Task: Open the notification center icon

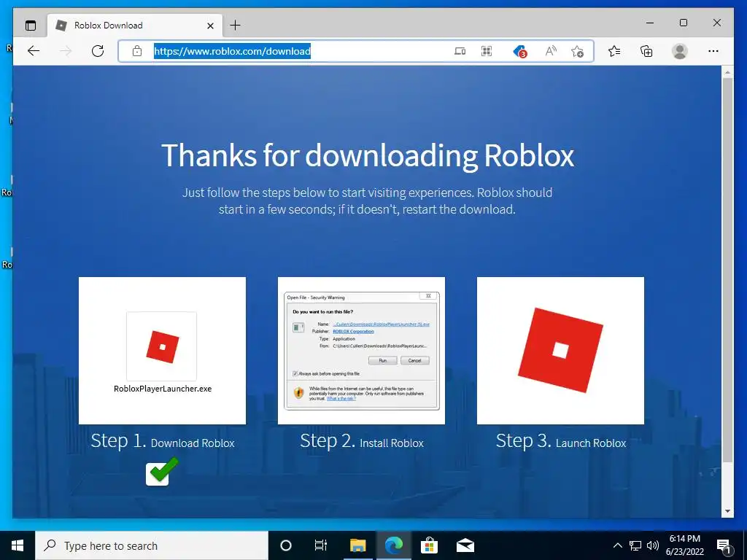Action: 724,545
